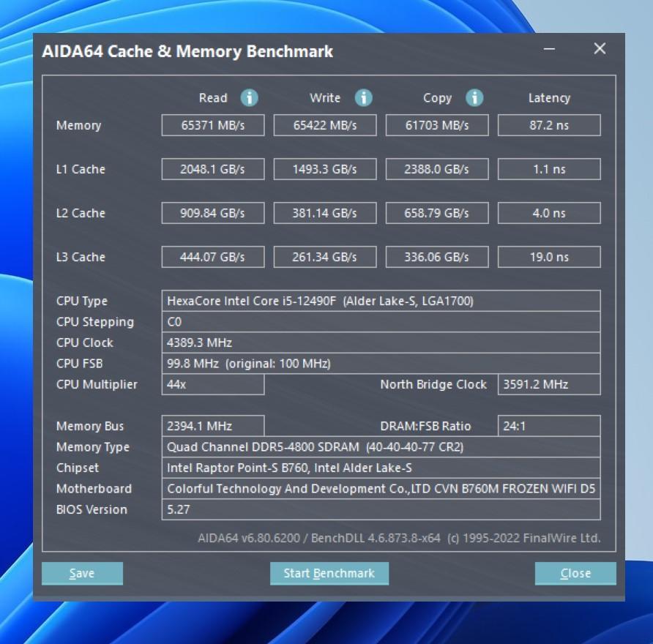Click the Read column header
Viewport: 653px width, 644px height.
pos(213,98)
